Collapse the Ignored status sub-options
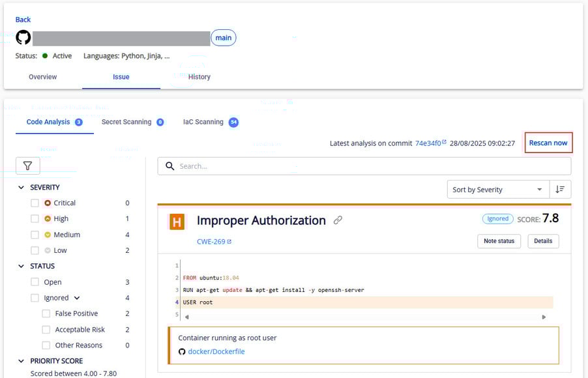This screenshot has width=588, height=378. tap(77, 298)
